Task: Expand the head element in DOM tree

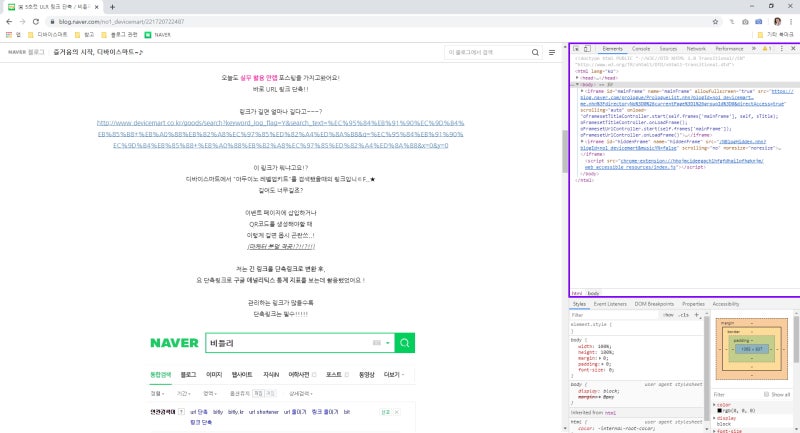Action: click(x=578, y=78)
